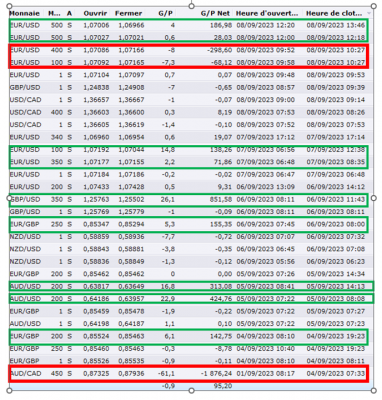382x400 pixels.
Task: Click opening time 05/09/2023 07:26
Action: [x=266, y=274]
